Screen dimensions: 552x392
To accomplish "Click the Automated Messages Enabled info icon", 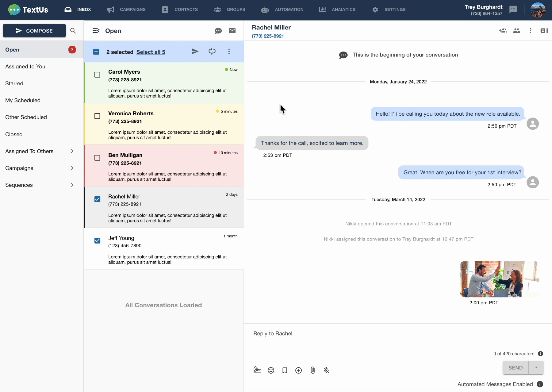I will pos(540,384).
